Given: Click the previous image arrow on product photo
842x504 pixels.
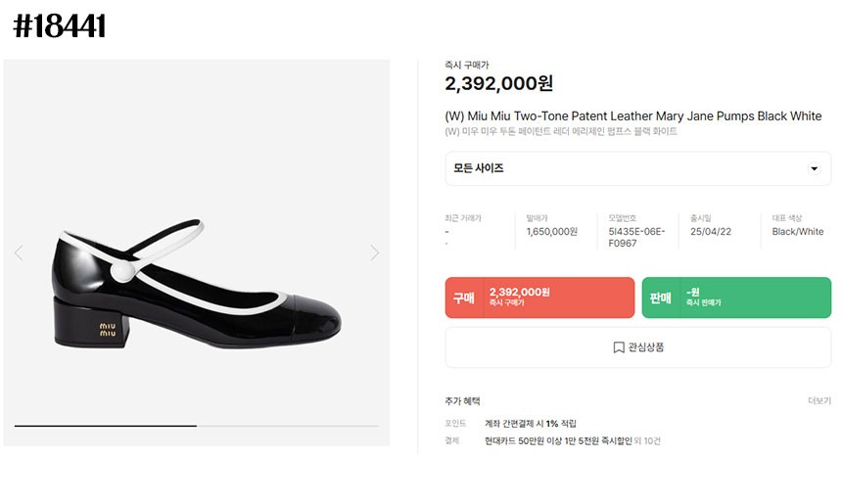Looking at the screenshot, I should pos(19,252).
